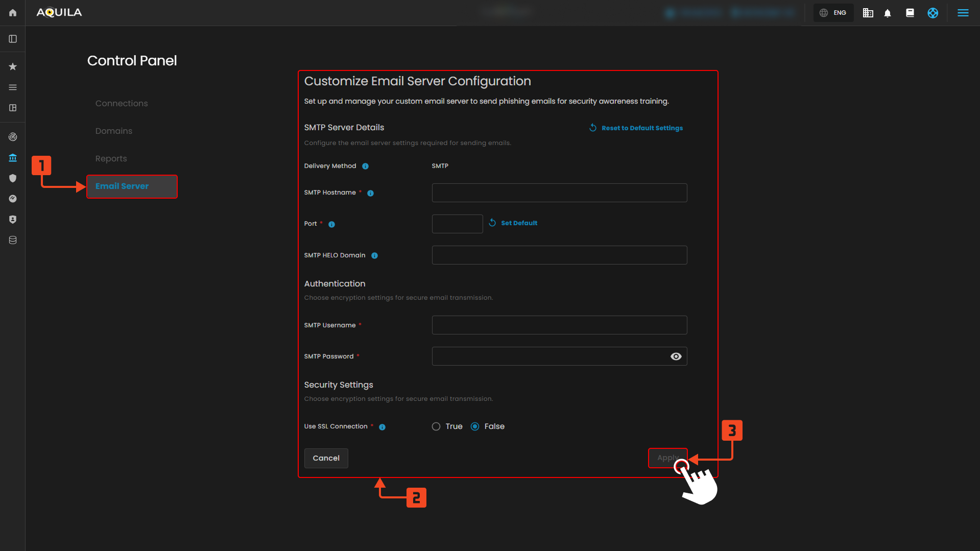Select True for Use SSL Connection
This screenshot has width=980, height=551.
436,426
